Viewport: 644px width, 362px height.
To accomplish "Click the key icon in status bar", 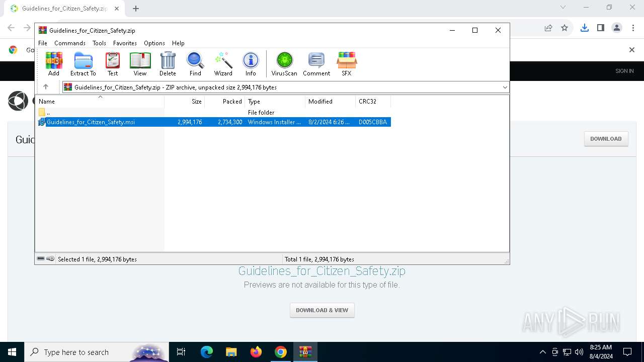I will 50,259.
